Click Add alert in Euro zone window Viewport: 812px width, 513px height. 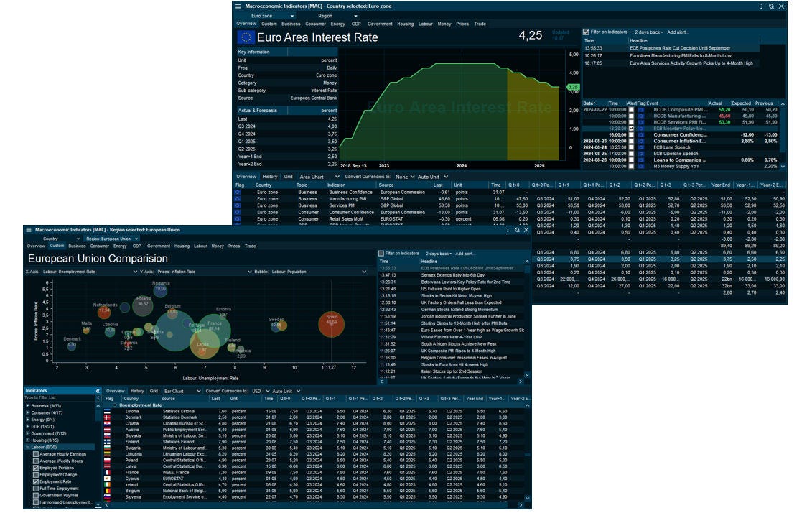point(678,32)
